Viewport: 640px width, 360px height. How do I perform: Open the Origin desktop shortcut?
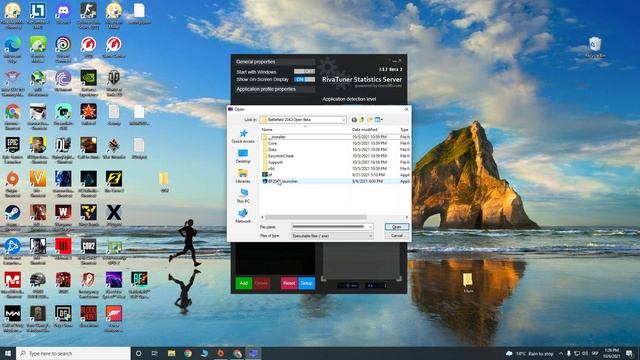coord(13,183)
